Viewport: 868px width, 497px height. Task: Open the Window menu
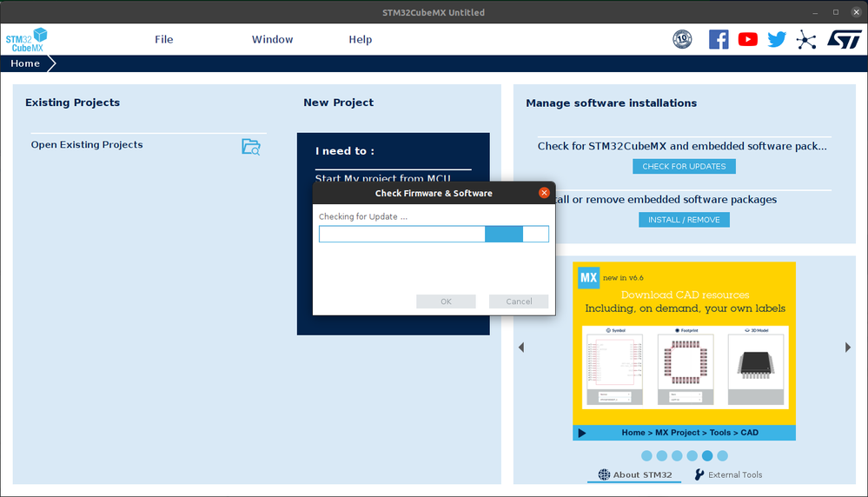[272, 39]
